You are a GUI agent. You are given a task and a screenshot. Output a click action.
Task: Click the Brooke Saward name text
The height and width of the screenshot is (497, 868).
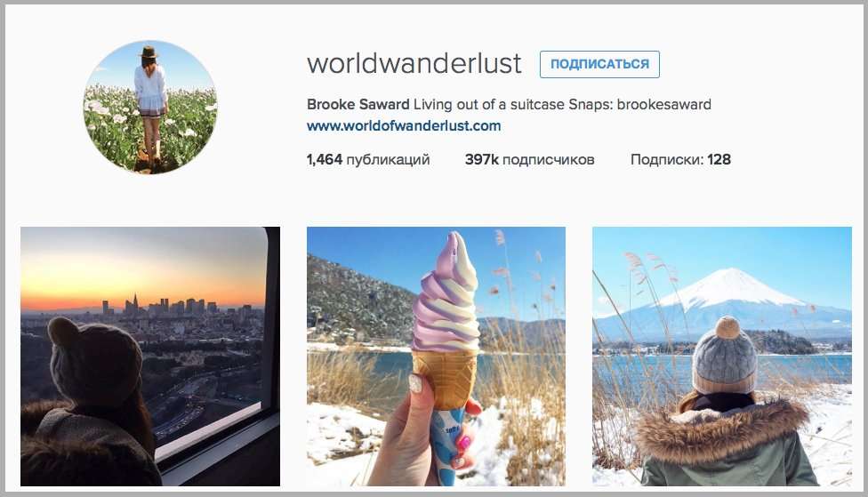point(358,105)
